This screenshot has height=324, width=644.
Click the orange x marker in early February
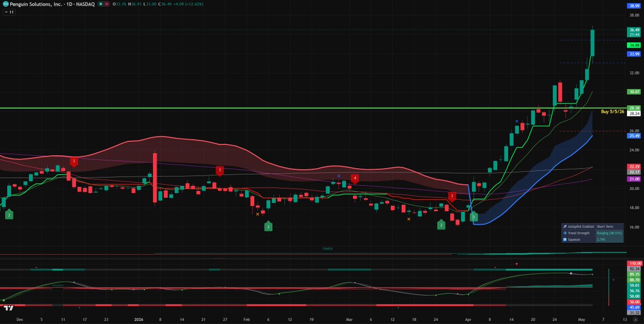click(x=258, y=214)
